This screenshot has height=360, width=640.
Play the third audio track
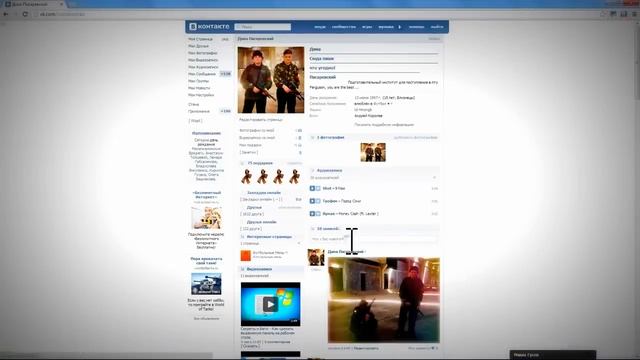[x=312, y=213]
